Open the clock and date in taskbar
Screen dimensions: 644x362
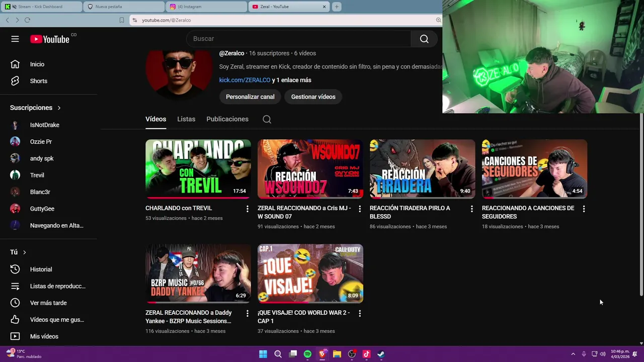(620, 354)
